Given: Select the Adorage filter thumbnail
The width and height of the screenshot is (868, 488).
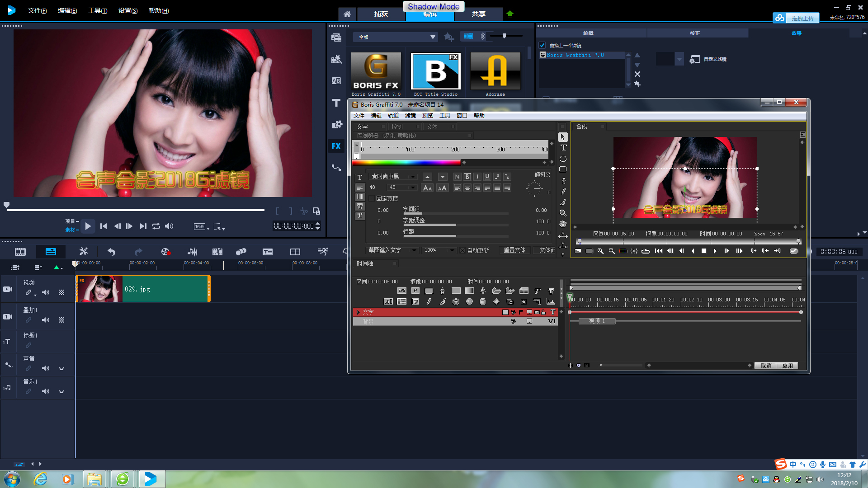Looking at the screenshot, I should [495, 71].
